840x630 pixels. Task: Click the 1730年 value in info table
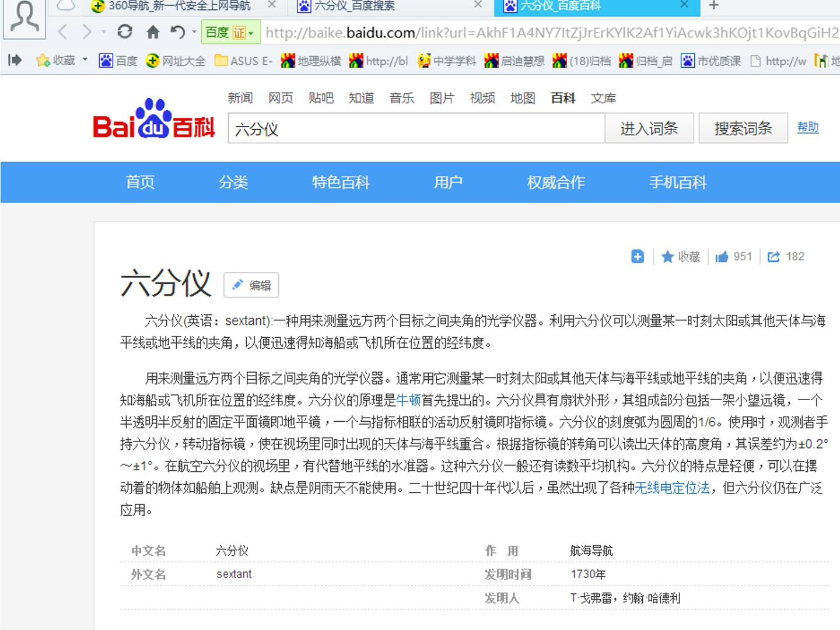click(x=588, y=574)
